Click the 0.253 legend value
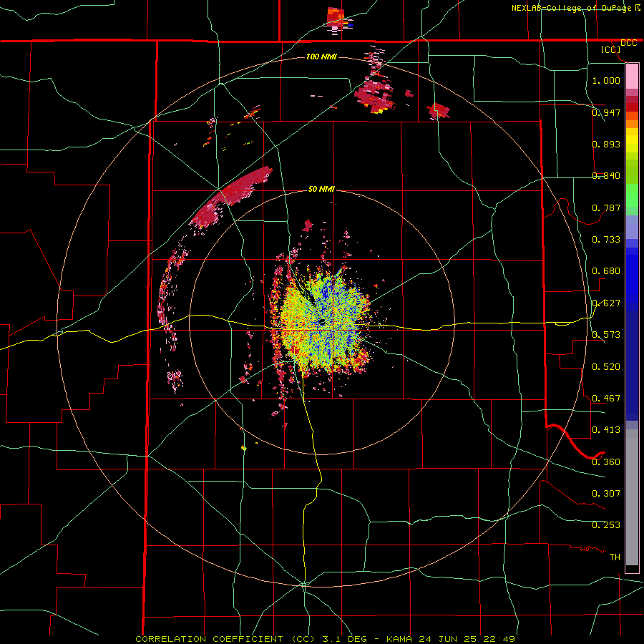644x644 pixels. pyautogui.click(x=606, y=525)
